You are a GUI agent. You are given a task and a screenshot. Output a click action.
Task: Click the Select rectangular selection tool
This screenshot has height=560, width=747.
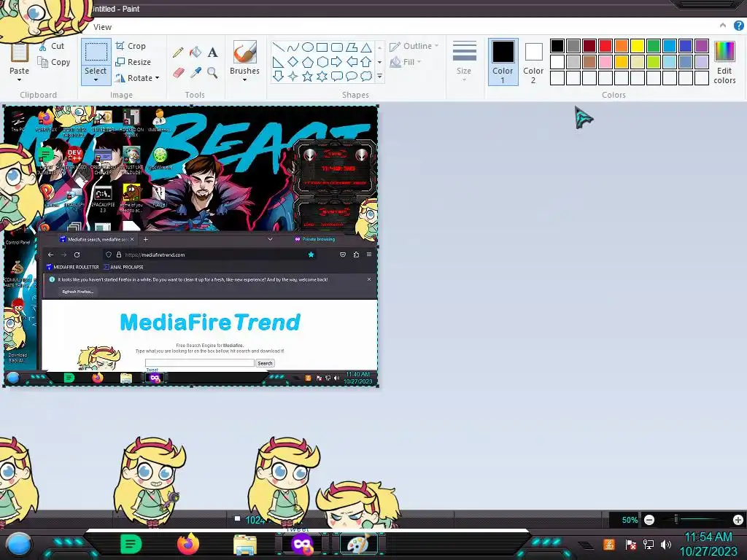click(96, 52)
